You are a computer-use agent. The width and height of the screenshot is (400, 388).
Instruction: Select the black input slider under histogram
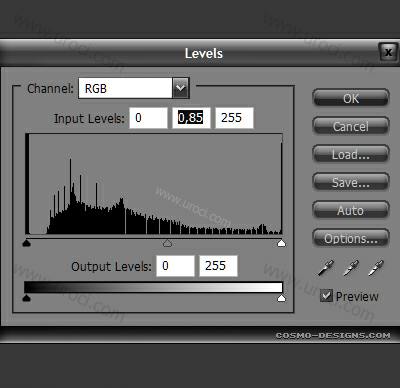click(27, 243)
